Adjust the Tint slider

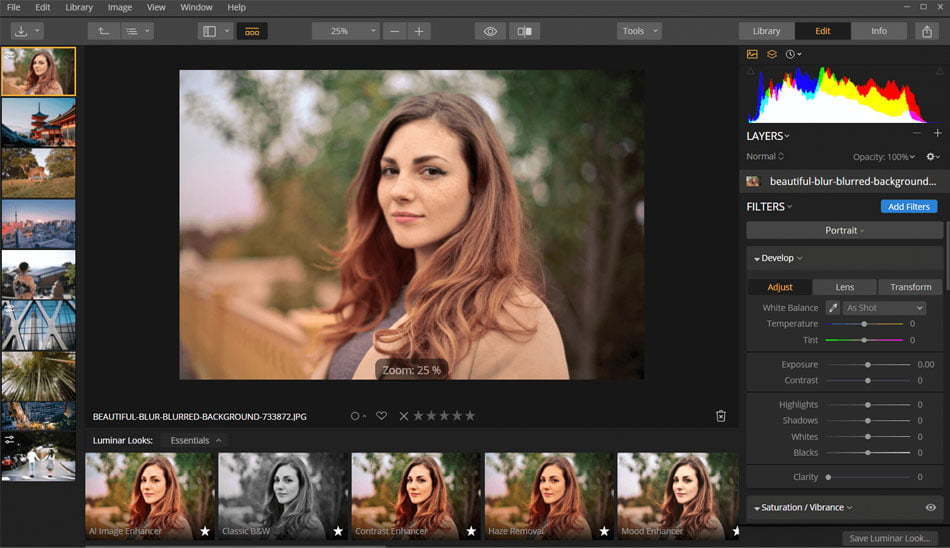point(865,340)
